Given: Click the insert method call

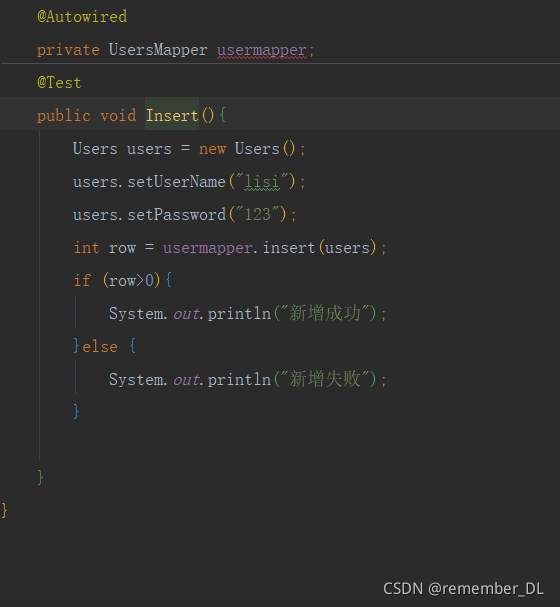Looking at the screenshot, I should [289, 248].
